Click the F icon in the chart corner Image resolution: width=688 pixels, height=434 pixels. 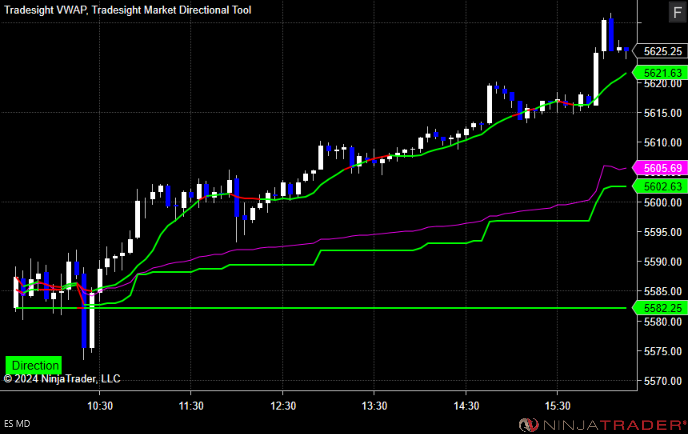click(x=677, y=12)
